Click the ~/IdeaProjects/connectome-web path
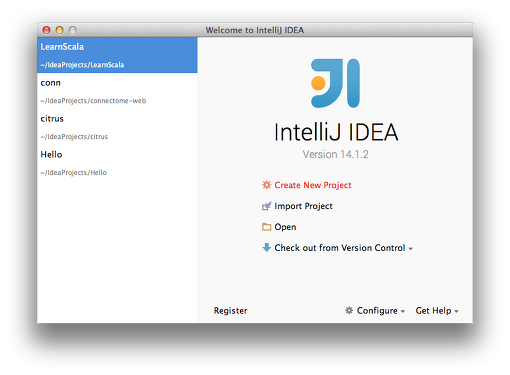This screenshot has width=510, height=375. click(x=93, y=101)
